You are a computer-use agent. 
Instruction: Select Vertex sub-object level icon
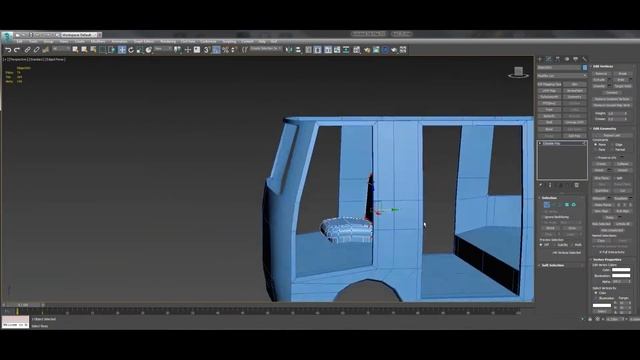pyautogui.click(x=547, y=205)
